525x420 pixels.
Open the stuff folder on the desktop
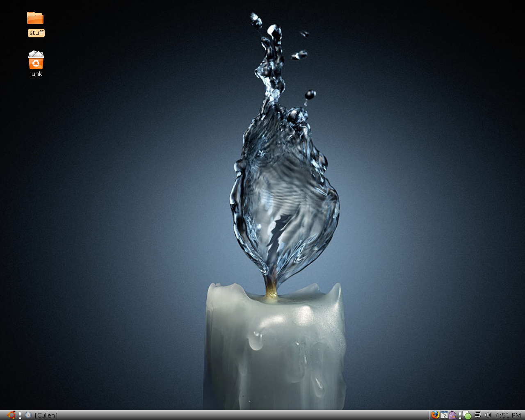click(x=36, y=18)
